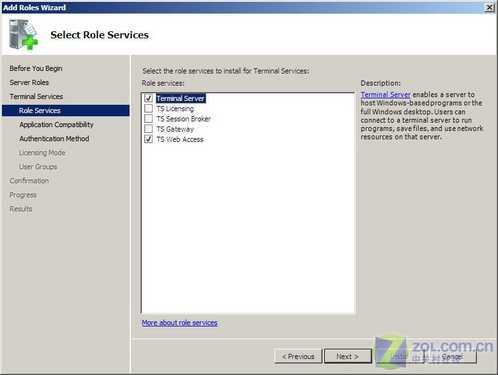Go back with the Previous button

(298, 356)
